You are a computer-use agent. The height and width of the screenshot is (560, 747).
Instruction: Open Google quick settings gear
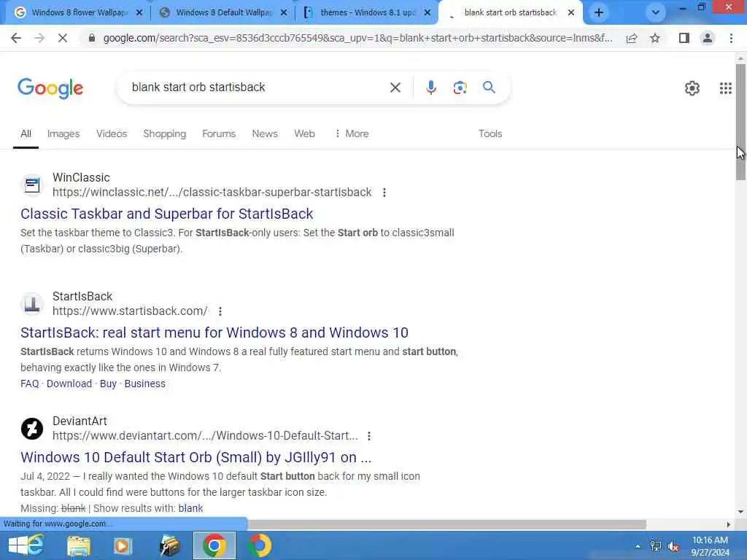tap(692, 88)
